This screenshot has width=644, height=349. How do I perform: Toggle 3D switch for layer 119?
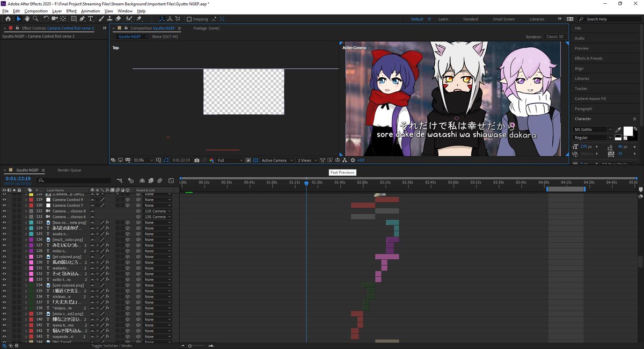point(128,200)
